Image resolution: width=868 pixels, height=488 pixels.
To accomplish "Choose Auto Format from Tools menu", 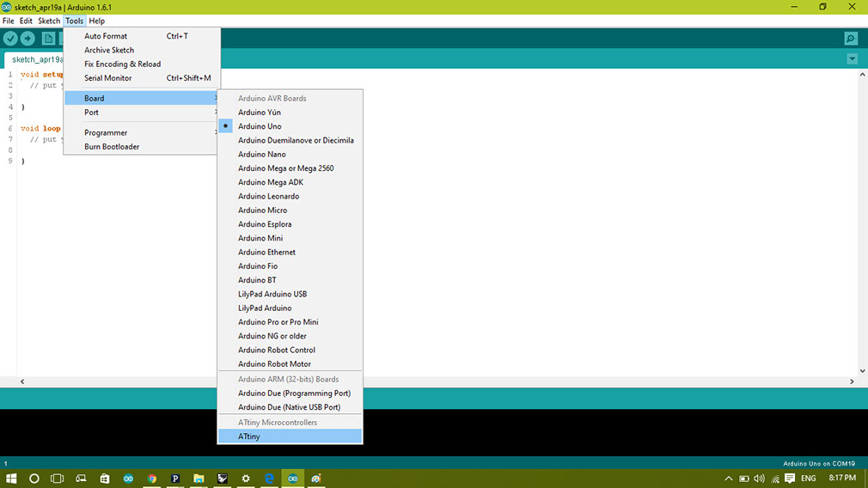I will 143,36.
